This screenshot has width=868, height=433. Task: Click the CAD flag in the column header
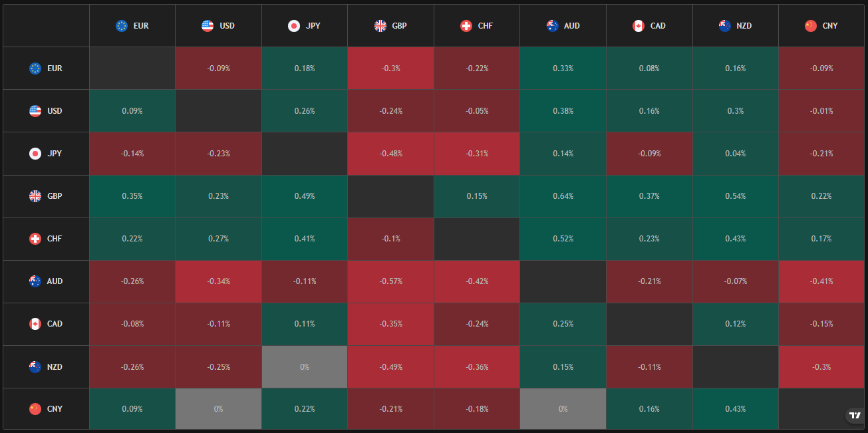coord(639,26)
